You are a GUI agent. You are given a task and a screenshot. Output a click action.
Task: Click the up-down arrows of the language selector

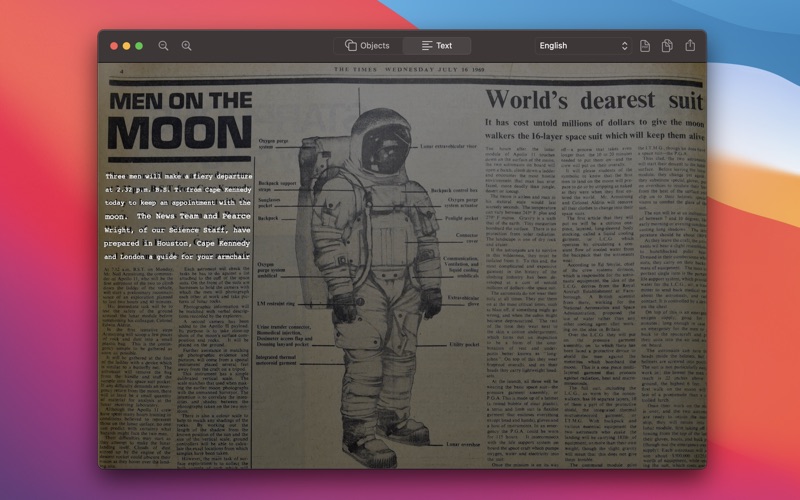point(624,46)
